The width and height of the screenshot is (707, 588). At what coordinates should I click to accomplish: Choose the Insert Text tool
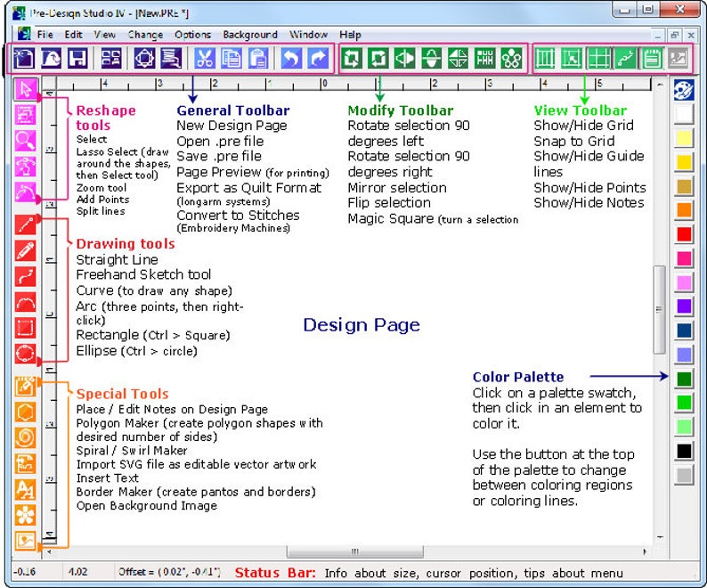click(25, 489)
